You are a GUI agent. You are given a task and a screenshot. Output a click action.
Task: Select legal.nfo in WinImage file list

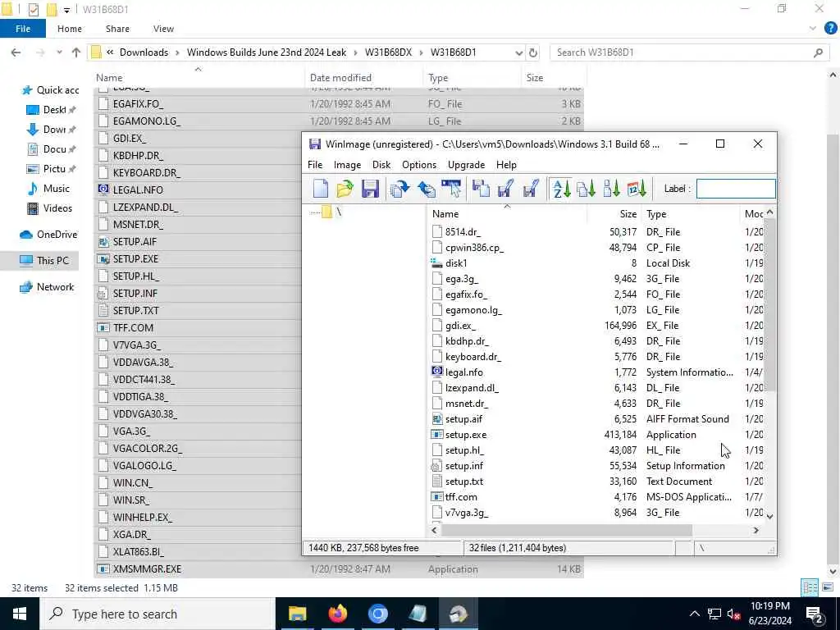(x=464, y=372)
